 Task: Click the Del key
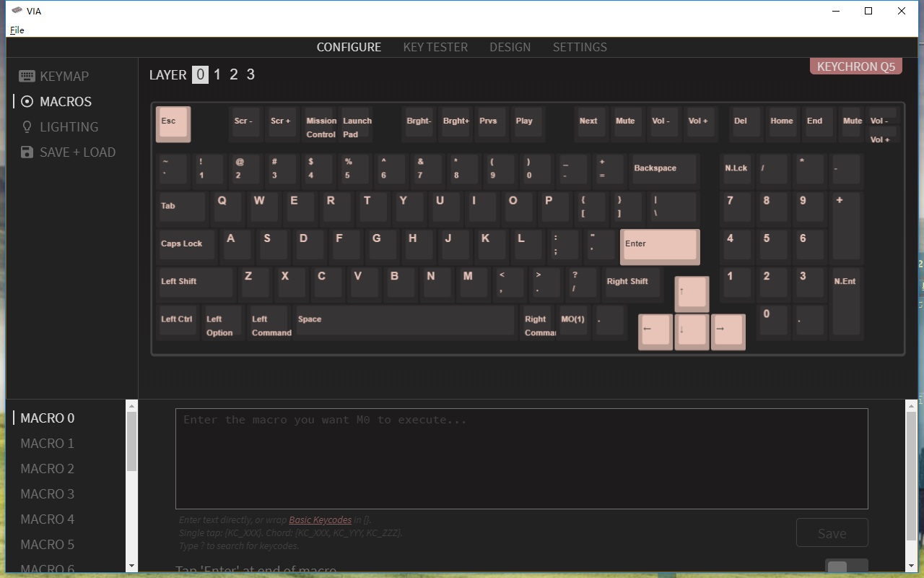coord(745,124)
